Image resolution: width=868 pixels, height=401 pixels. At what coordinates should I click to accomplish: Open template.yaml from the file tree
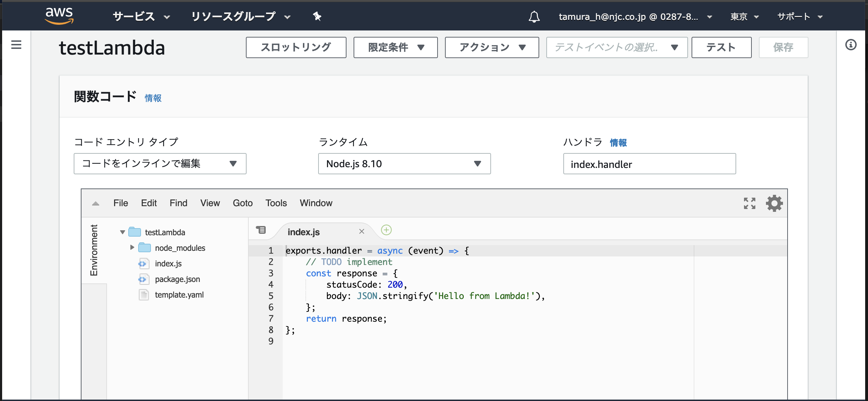[179, 294]
